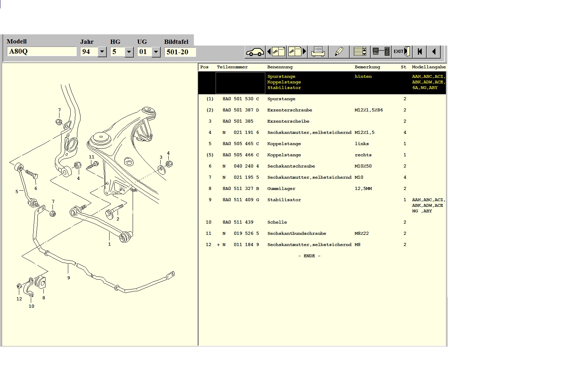Select Koppelstange rechts row

(x=322, y=155)
